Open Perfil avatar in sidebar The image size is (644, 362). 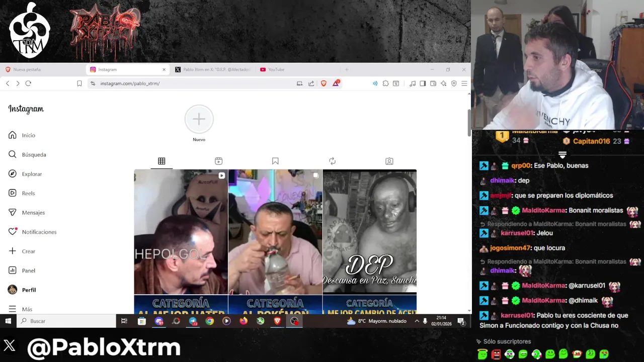(13, 290)
